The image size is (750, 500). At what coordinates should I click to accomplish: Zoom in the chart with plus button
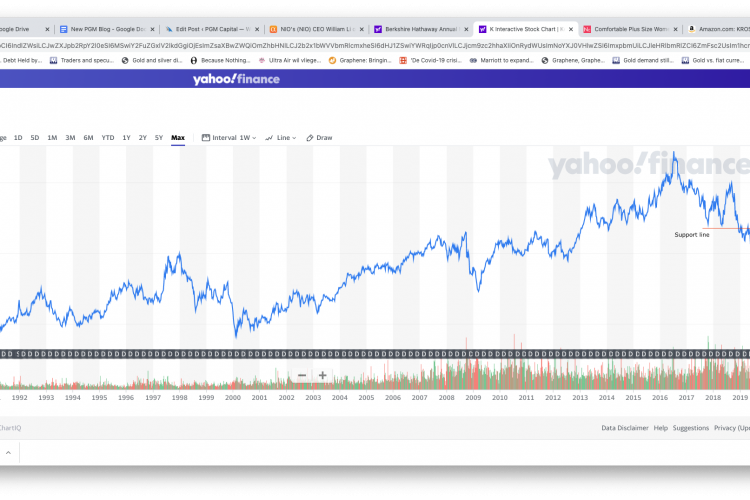point(322,376)
